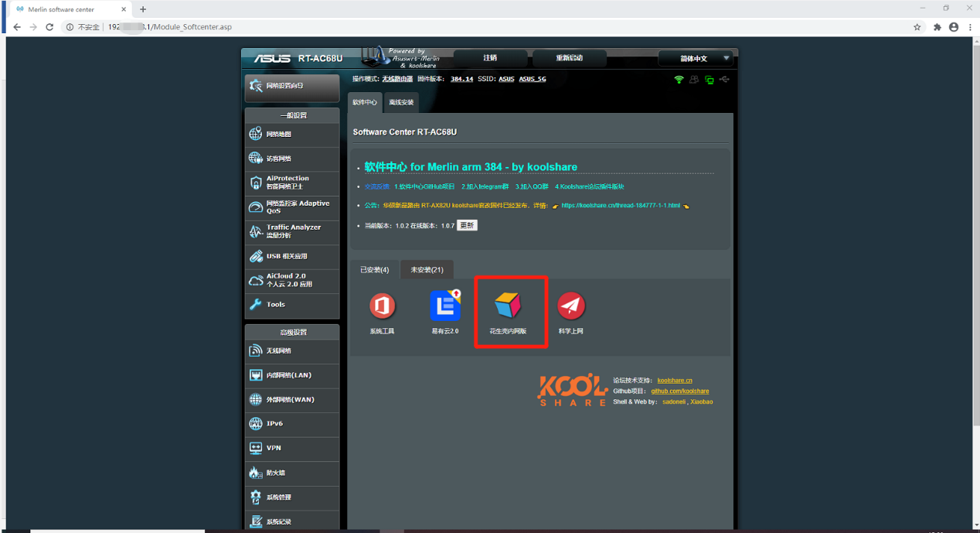
Task: Open the Chrome extensions puzzle icon
Action: click(937, 27)
